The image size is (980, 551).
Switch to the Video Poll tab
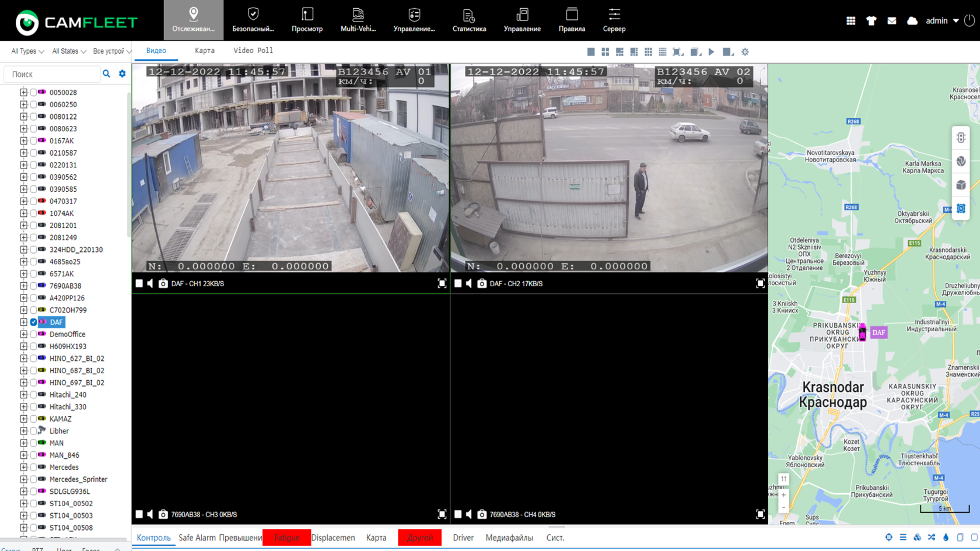(x=253, y=51)
